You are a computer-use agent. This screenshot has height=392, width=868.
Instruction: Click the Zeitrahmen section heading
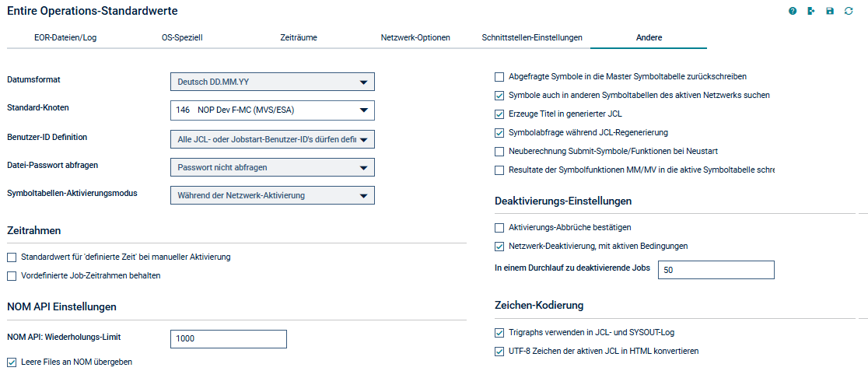[x=33, y=229]
